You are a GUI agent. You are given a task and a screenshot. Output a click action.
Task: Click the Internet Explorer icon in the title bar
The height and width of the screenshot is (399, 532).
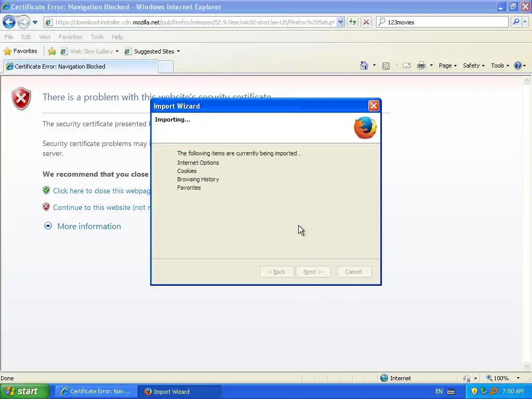(5, 6)
